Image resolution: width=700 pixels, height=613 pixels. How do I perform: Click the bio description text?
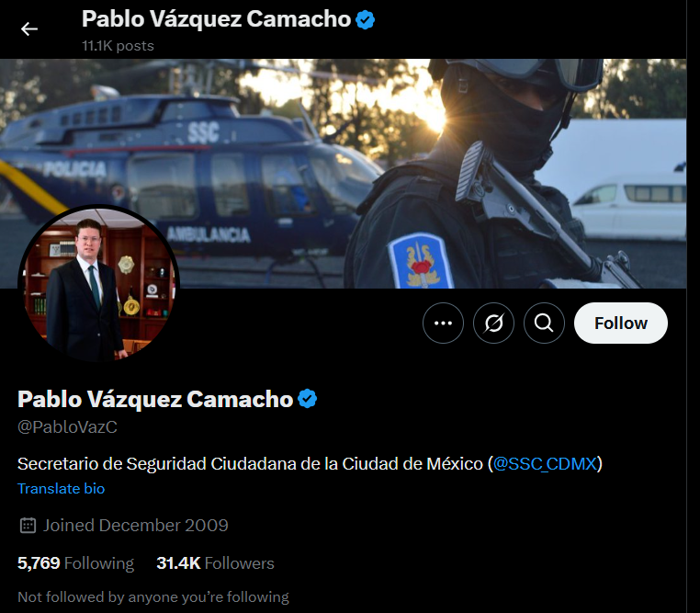click(310, 464)
